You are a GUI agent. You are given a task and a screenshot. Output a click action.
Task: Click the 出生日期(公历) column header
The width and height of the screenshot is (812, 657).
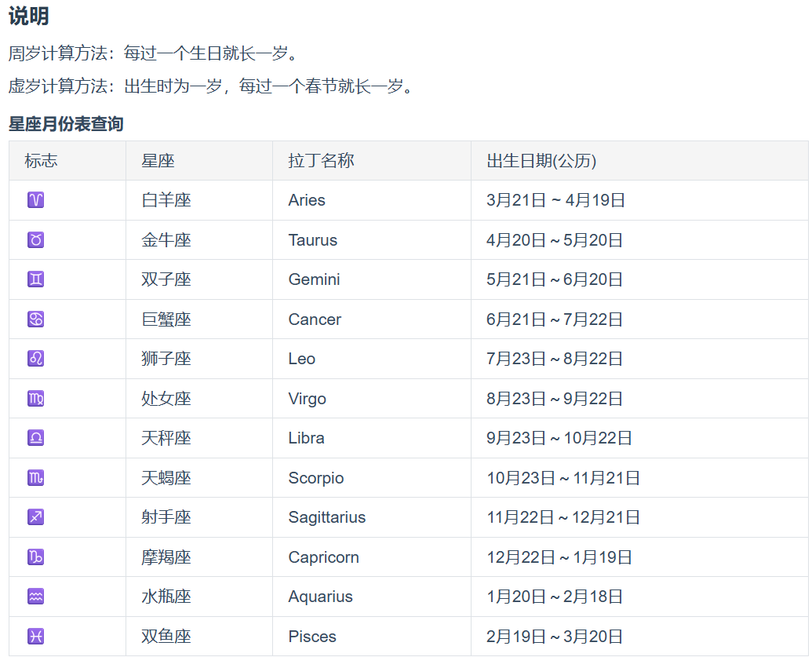(541, 161)
